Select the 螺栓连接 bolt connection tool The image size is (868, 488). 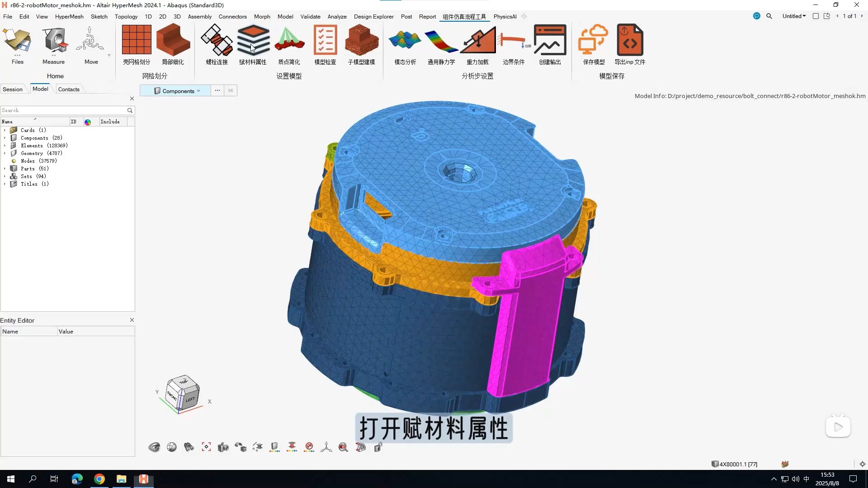click(216, 44)
